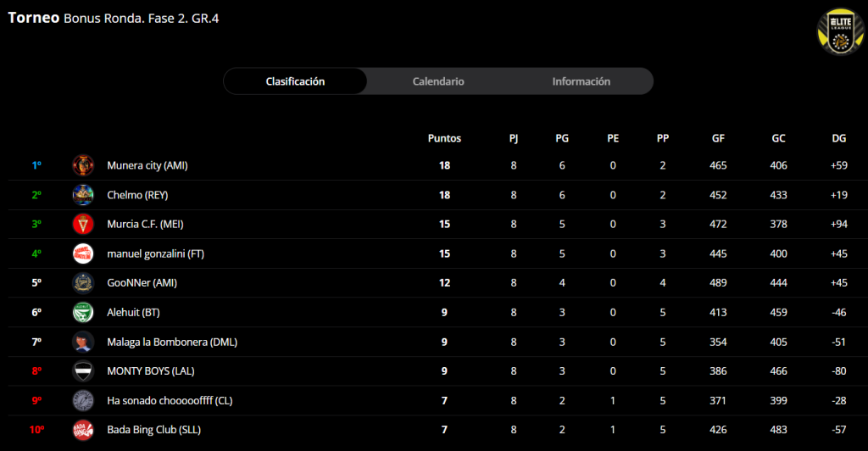Click the Chelmo team badge
868x451 pixels.
pyautogui.click(x=83, y=195)
